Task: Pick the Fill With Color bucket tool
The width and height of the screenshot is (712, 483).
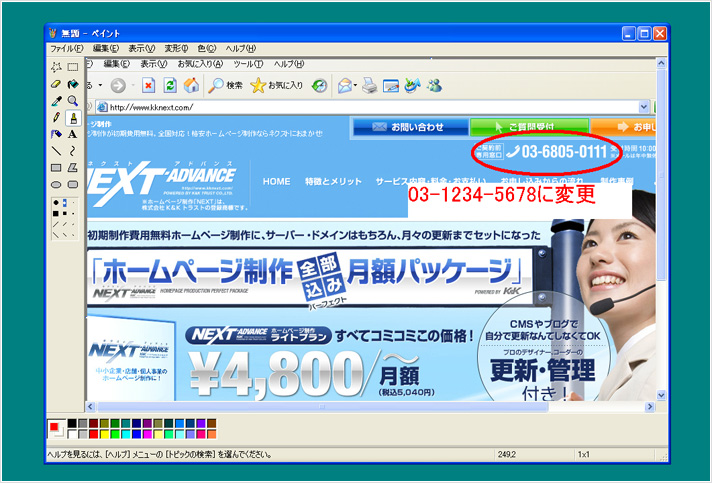Action: click(x=73, y=84)
